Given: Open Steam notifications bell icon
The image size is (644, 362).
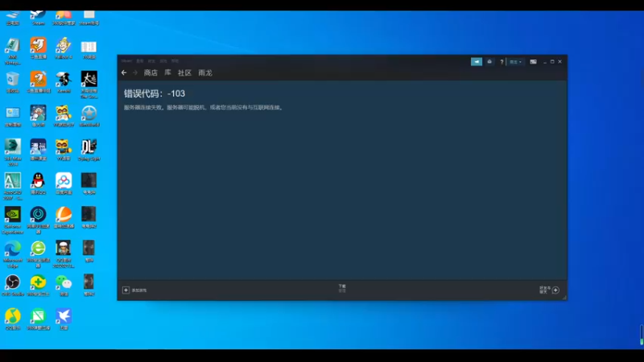Looking at the screenshot, I should pos(489,62).
